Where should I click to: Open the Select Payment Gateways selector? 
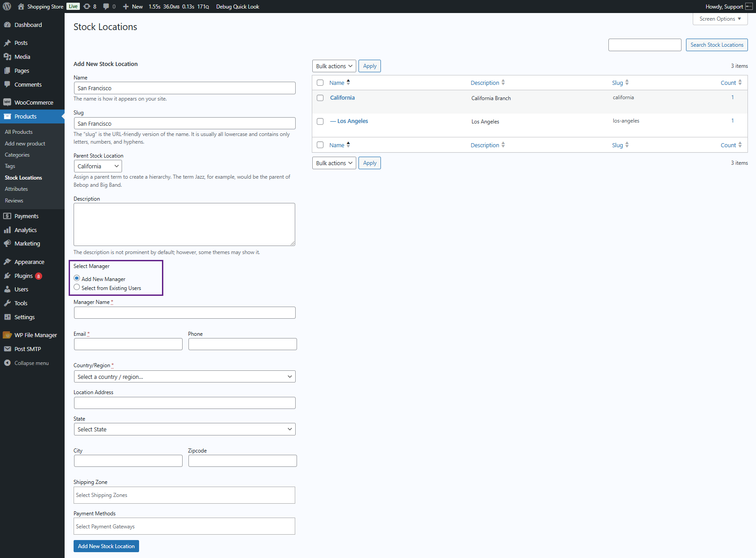[x=184, y=526]
